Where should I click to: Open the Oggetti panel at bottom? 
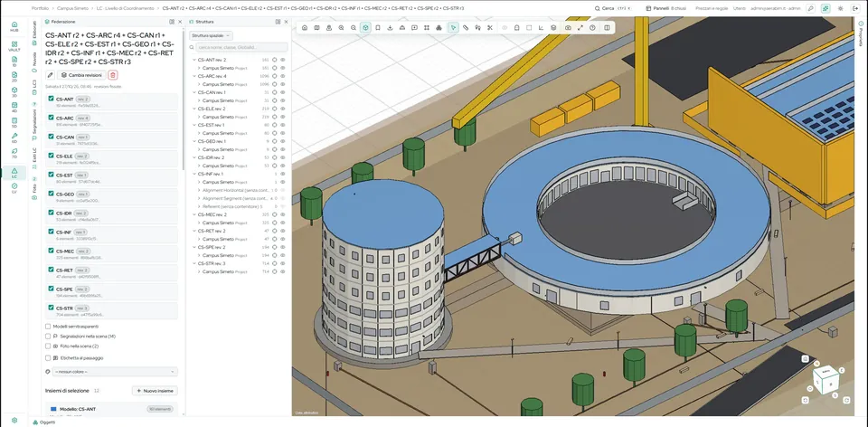(x=43, y=422)
